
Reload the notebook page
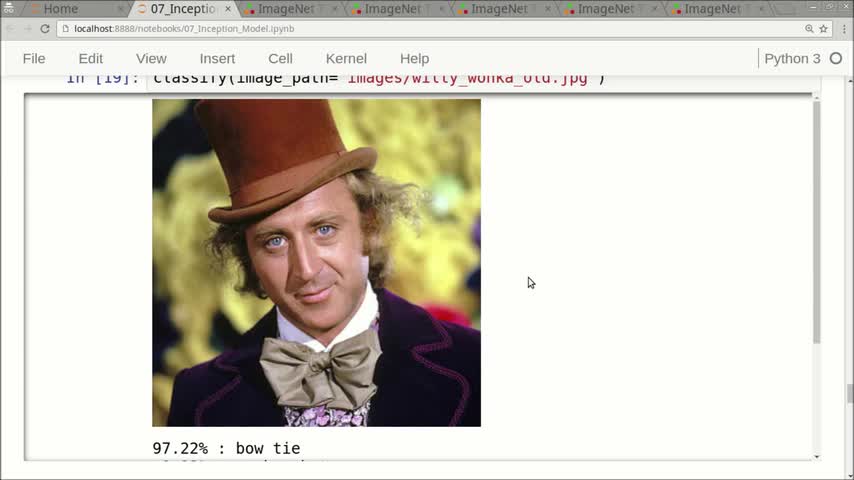coord(45,29)
